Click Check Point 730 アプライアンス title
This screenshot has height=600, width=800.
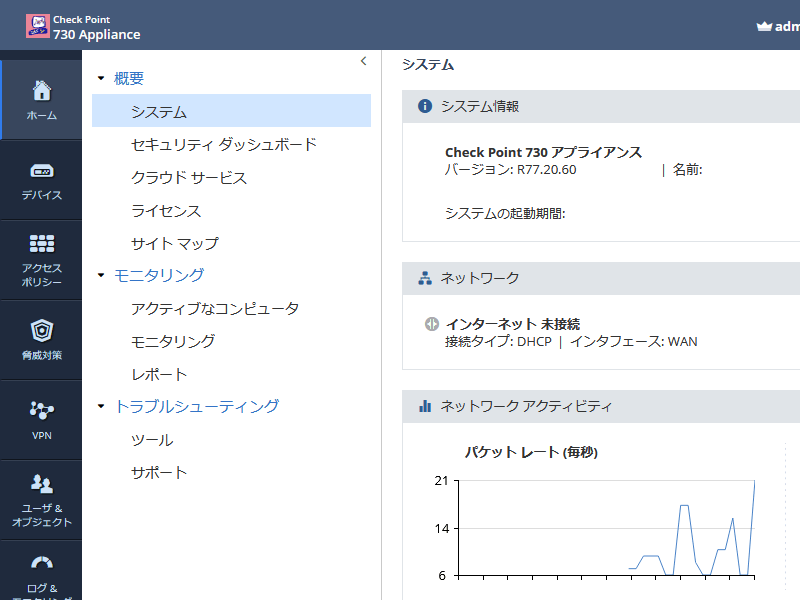(543, 152)
